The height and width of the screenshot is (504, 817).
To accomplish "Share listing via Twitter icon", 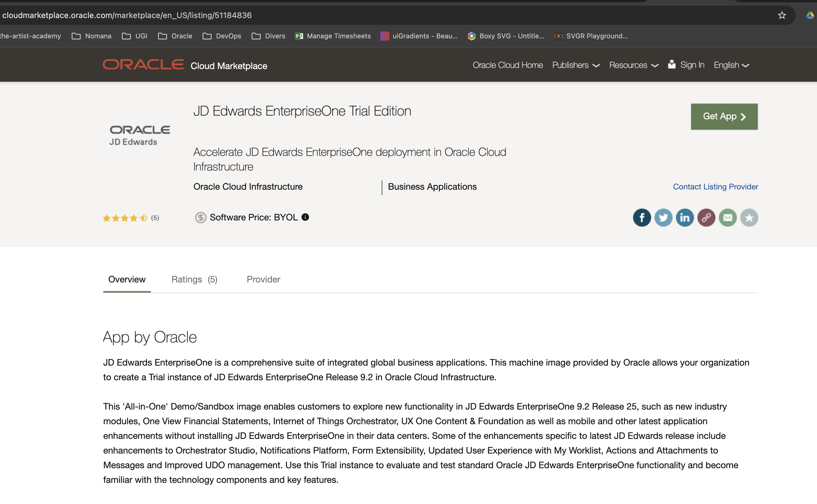I will [663, 218].
